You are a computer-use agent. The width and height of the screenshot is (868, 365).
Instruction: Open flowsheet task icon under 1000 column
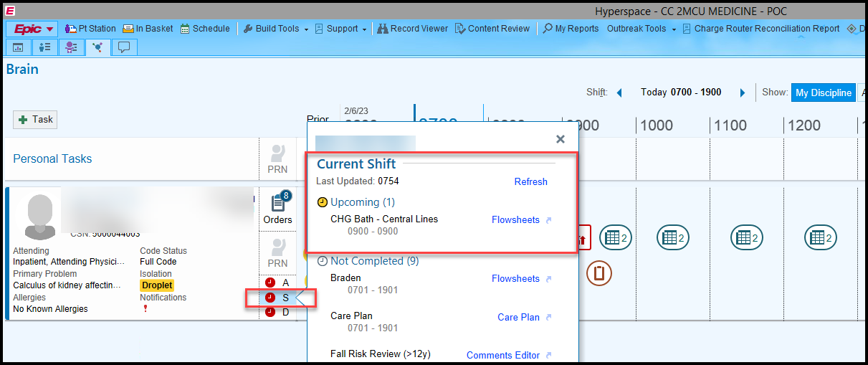point(672,237)
